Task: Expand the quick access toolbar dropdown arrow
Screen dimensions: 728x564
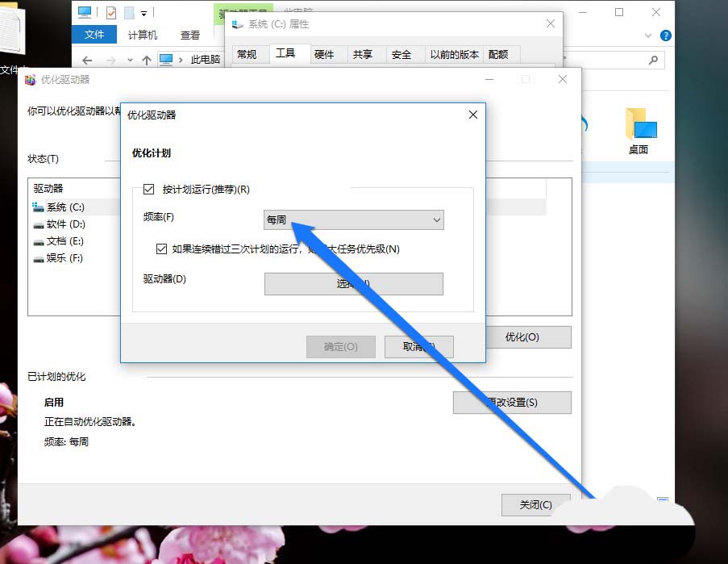Action: point(144,13)
